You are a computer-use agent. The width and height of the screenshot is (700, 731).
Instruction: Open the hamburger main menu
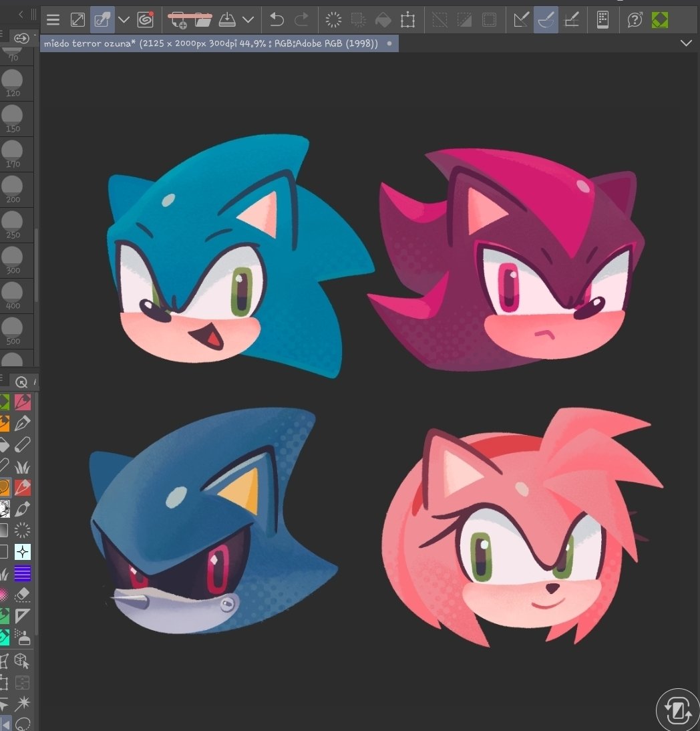[53, 19]
